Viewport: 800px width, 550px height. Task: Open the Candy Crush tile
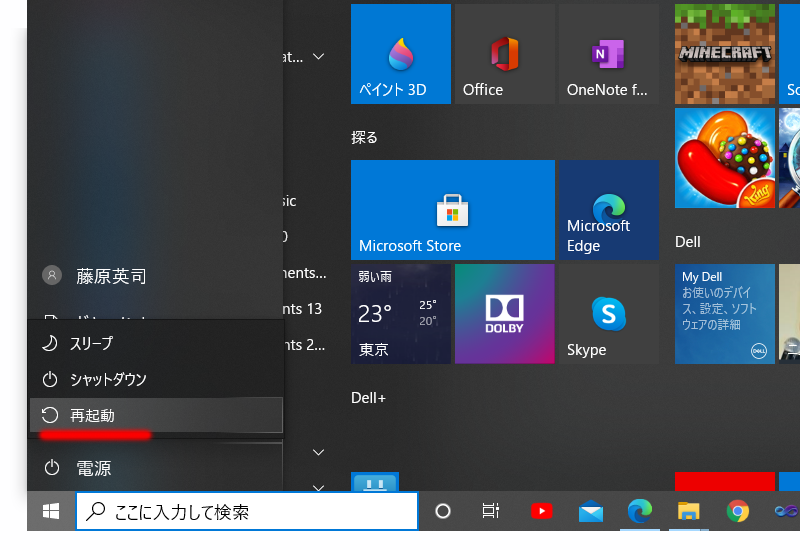(724, 158)
